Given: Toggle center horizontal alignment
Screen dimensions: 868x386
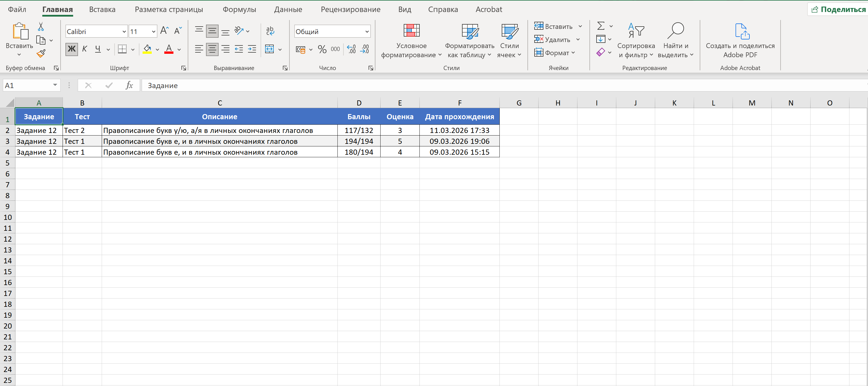Looking at the screenshot, I should tap(212, 49).
